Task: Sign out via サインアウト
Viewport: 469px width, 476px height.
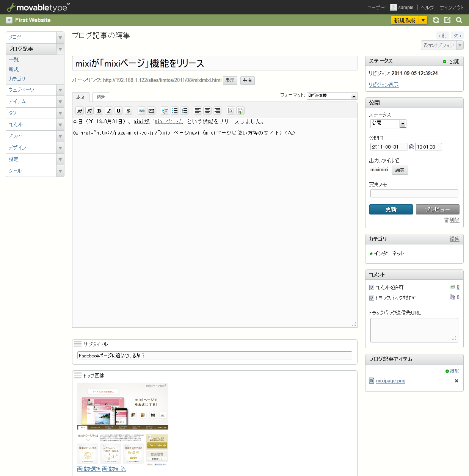Action: coord(452,8)
